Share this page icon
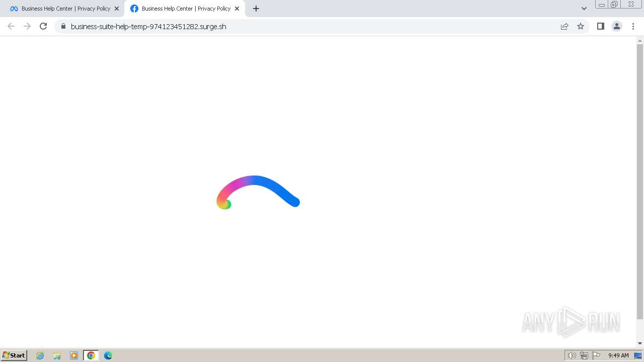This screenshot has height=362, width=644. coord(565,26)
